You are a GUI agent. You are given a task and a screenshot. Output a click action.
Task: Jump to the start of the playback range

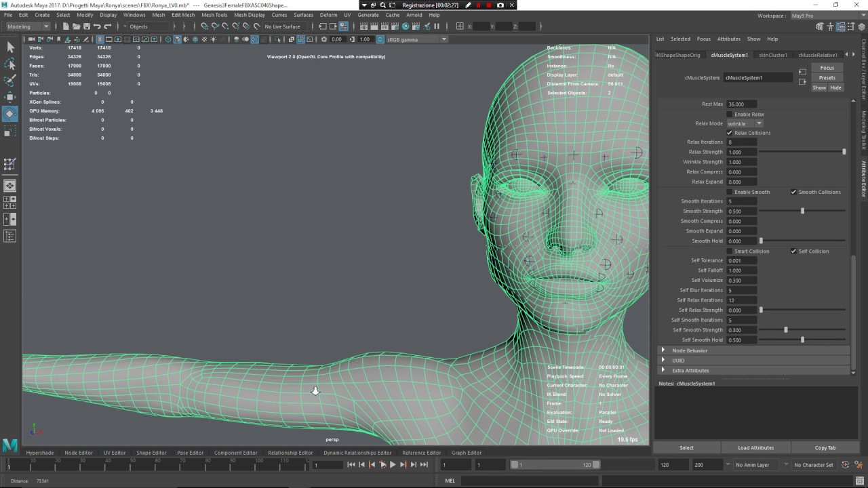click(x=351, y=465)
